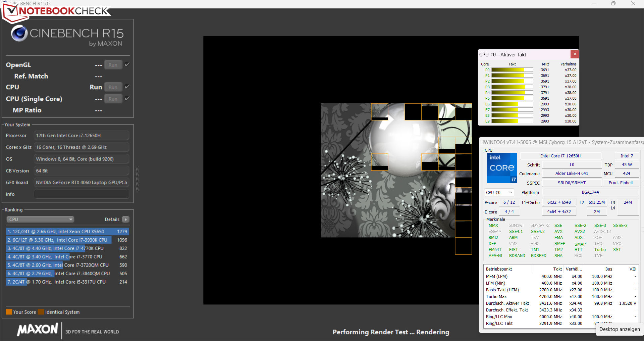Minimize the Cinebench window
Screen dimensions: 644x341
click(594, 4)
